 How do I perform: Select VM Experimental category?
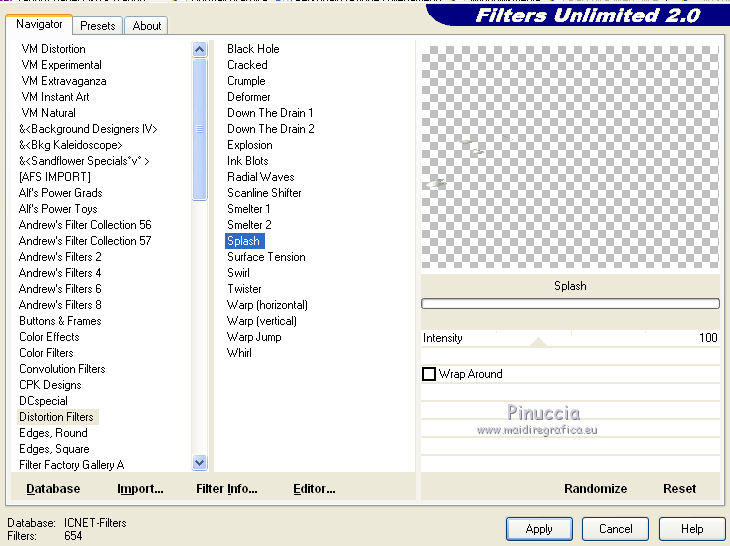[x=61, y=65]
